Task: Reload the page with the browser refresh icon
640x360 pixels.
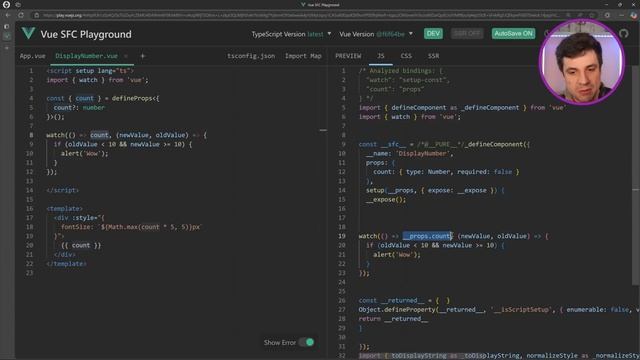Action: [x=21, y=15]
